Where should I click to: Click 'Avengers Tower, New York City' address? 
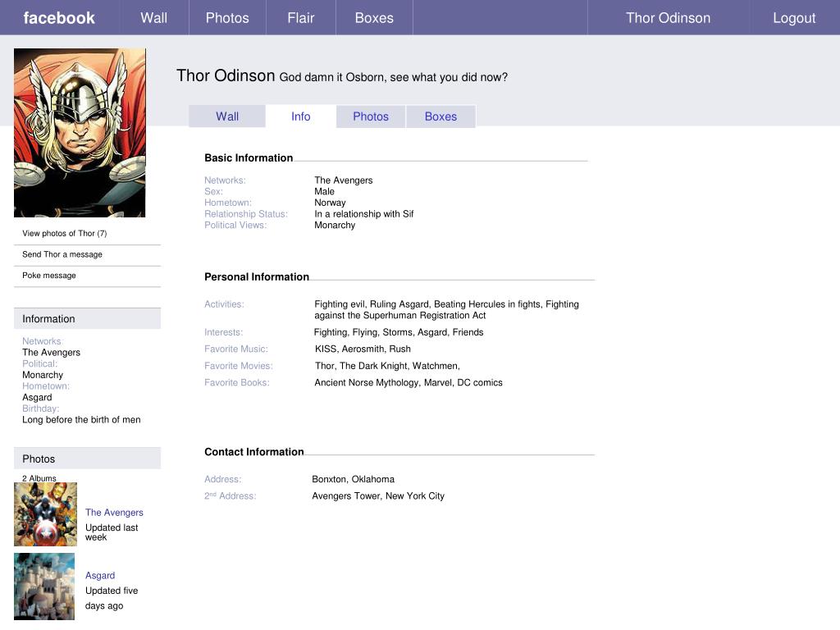tap(378, 496)
